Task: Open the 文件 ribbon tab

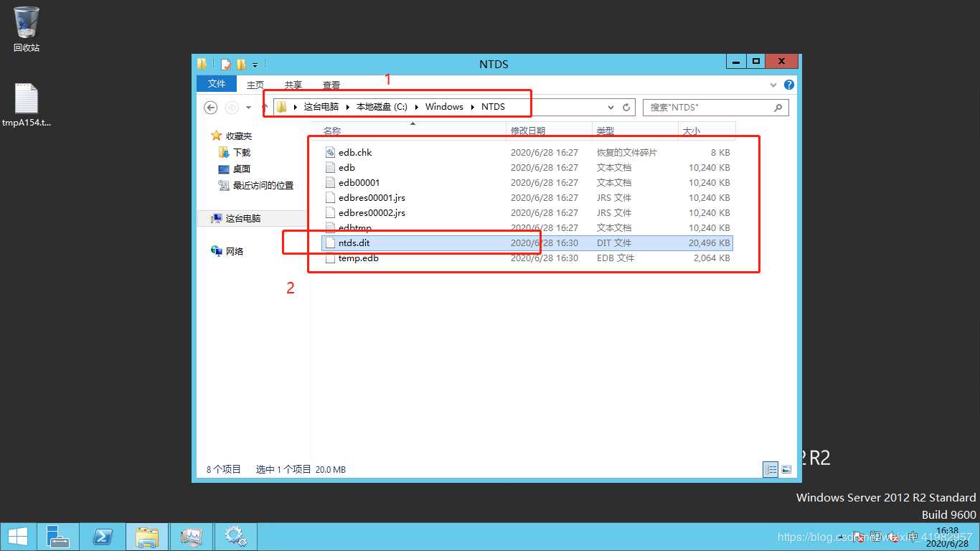Action: (217, 84)
